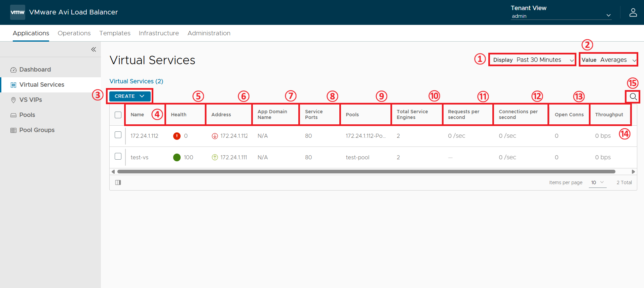The image size is (644, 288).
Task: Open the Infrastructure tab
Action: [x=159, y=33]
